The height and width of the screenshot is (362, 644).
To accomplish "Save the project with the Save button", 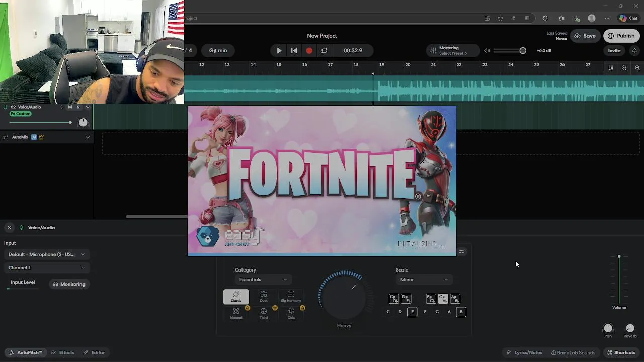I will pos(585,36).
